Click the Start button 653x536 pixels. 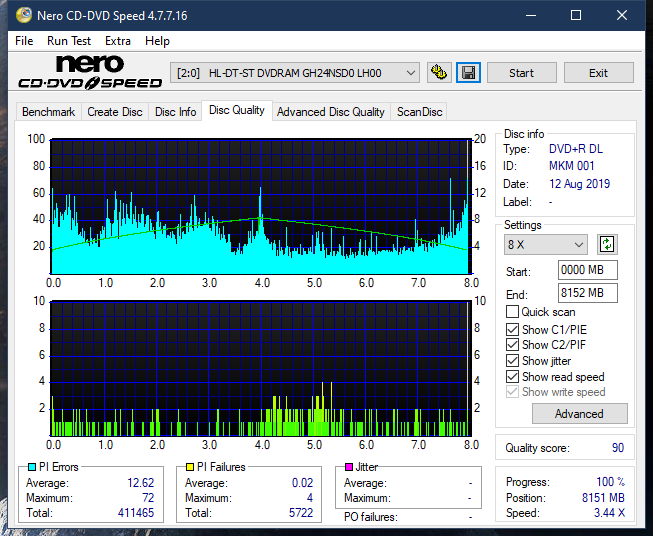tap(521, 73)
